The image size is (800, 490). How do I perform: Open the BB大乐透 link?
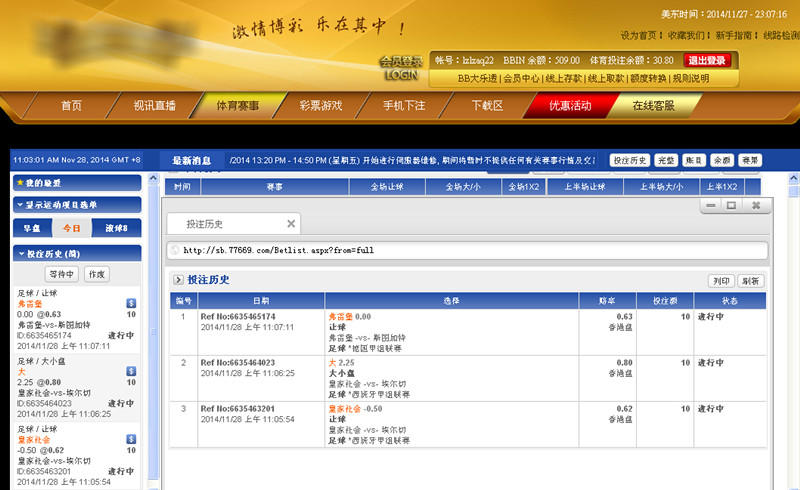pos(477,79)
